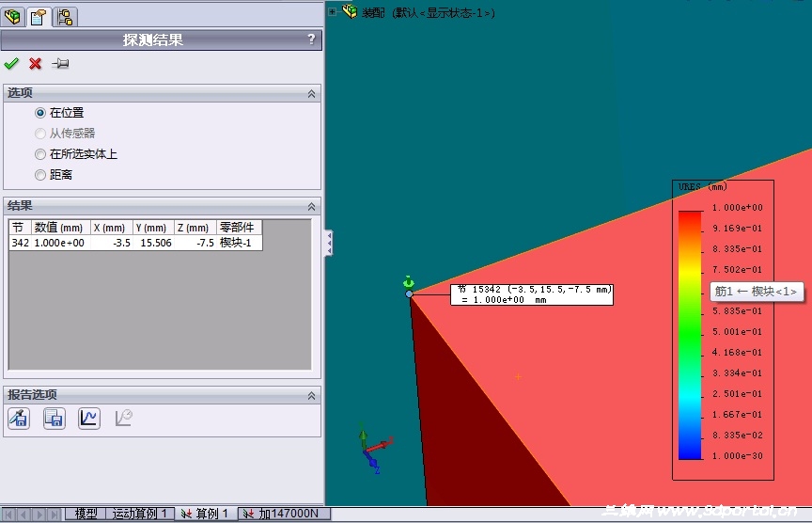Open the 算例 1 tab
This screenshot has height=523, width=812.
tap(205, 514)
